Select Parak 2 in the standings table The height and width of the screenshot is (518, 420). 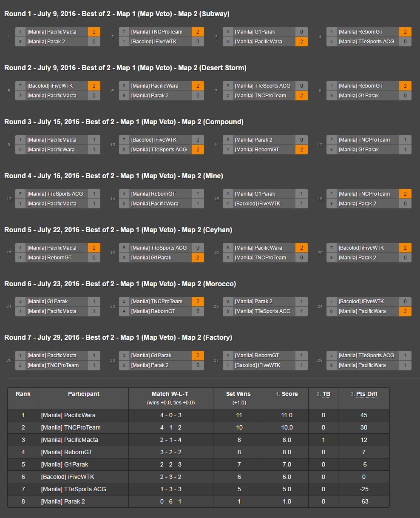coord(63,501)
